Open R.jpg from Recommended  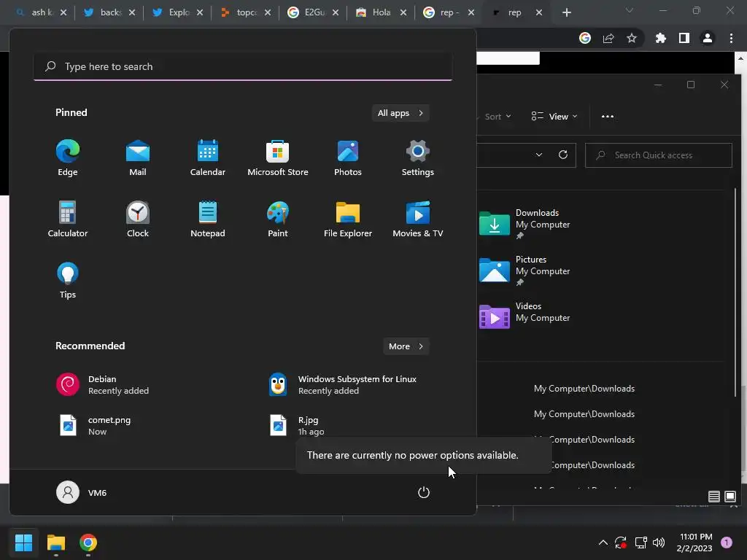[x=297, y=426]
